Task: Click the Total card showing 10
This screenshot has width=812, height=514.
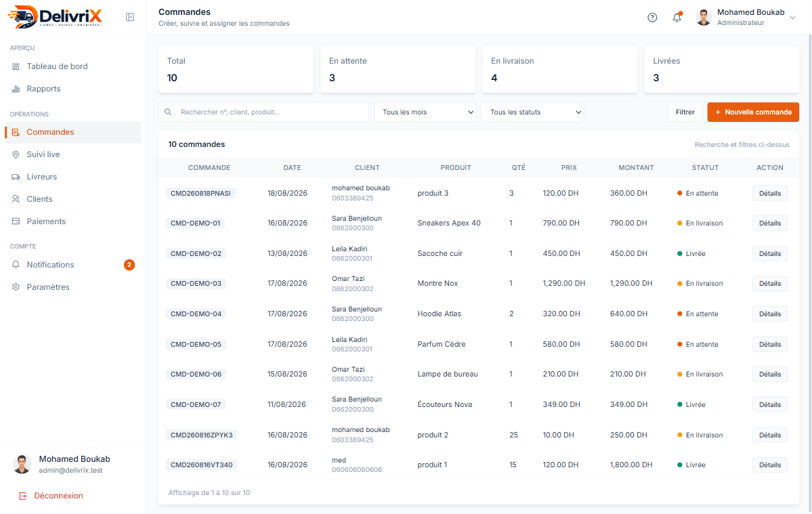Action: [x=236, y=70]
